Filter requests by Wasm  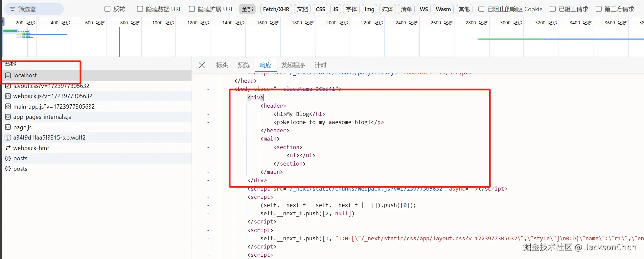click(x=443, y=9)
